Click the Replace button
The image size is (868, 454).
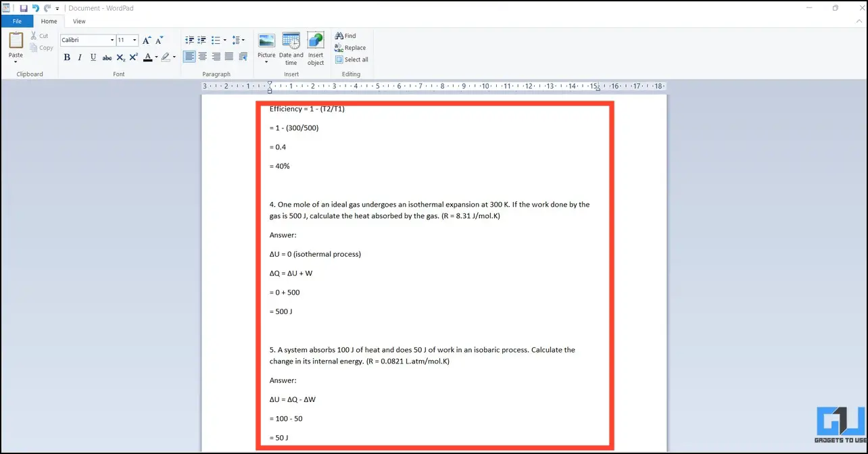[350, 48]
